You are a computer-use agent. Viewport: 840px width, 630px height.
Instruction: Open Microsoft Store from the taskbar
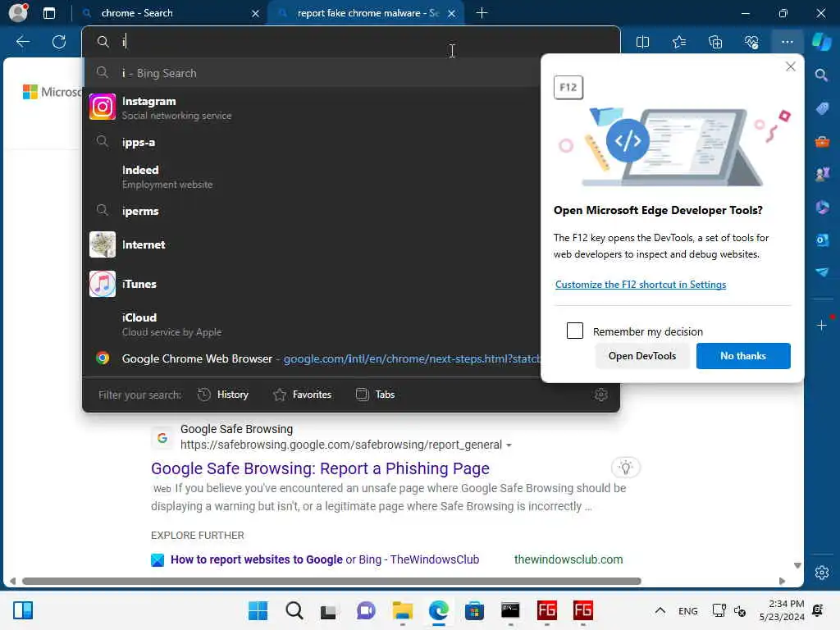point(474,610)
